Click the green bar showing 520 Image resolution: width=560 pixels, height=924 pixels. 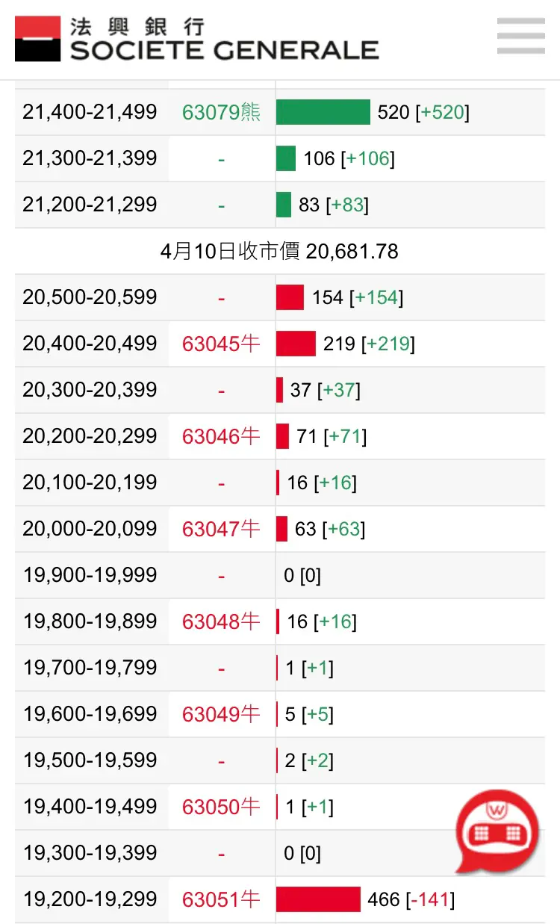point(323,113)
